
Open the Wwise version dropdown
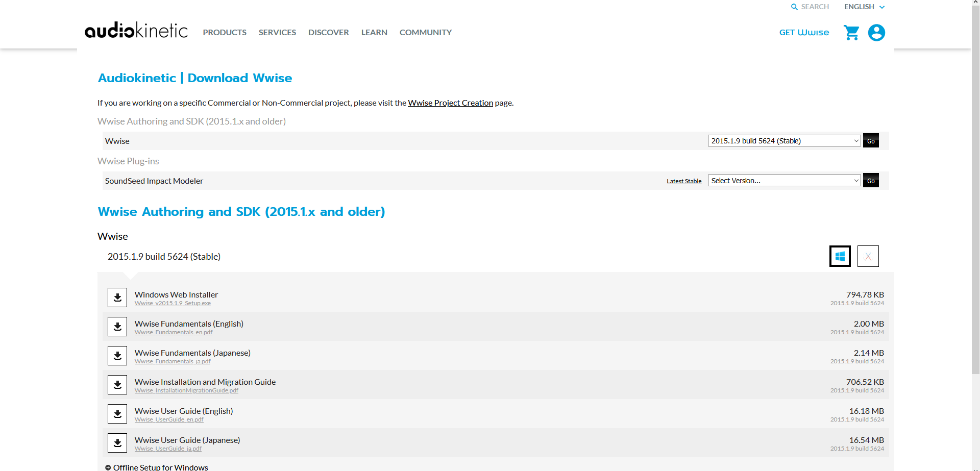pos(784,141)
